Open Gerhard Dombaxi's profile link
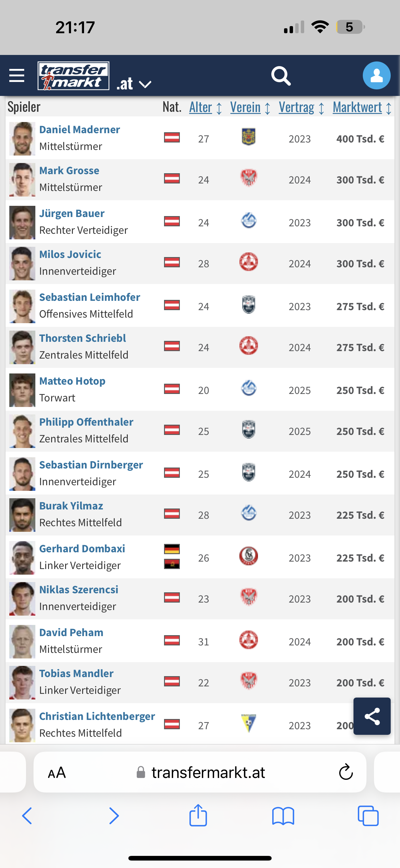400x868 pixels. [x=82, y=549]
